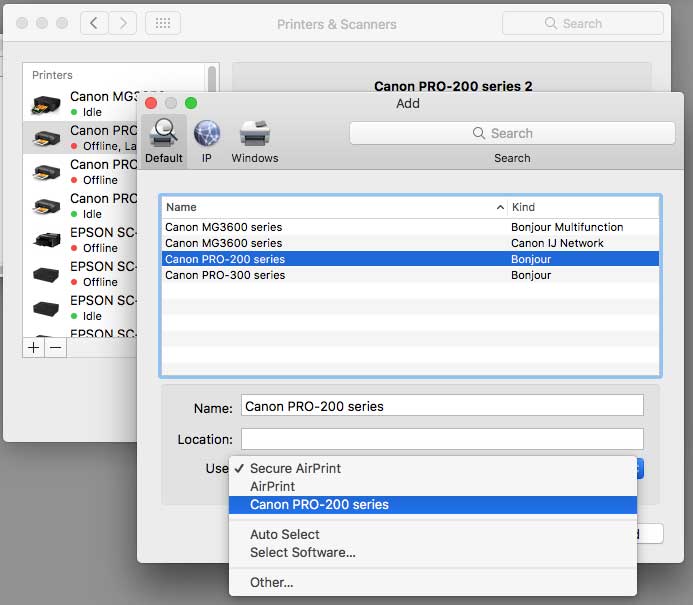Viewport: 693px width, 605px height.
Task: Select the first EPSON SC Offline printer icon
Action: click(46, 240)
